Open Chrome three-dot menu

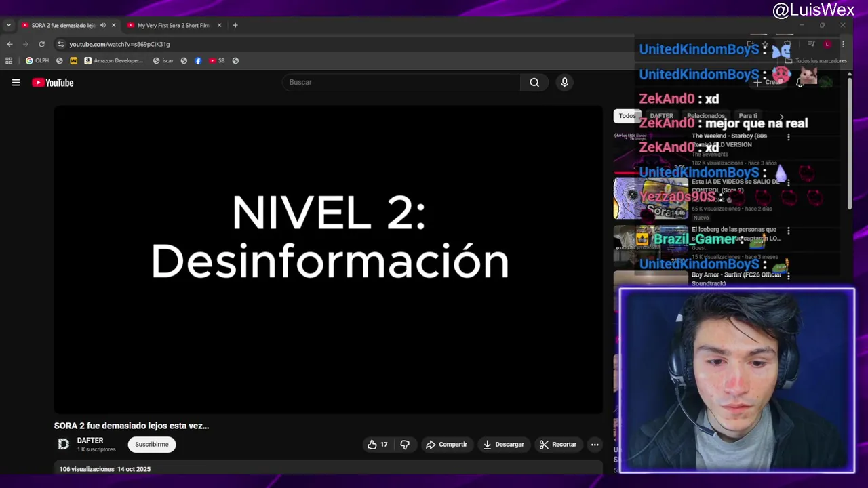[843, 44]
